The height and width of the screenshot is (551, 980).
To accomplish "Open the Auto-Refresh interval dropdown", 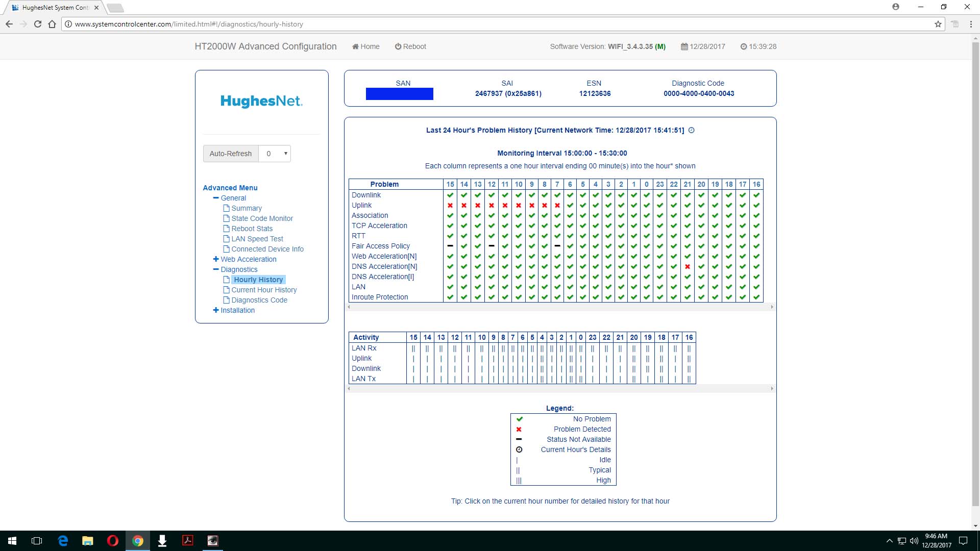I will point(275,154).
